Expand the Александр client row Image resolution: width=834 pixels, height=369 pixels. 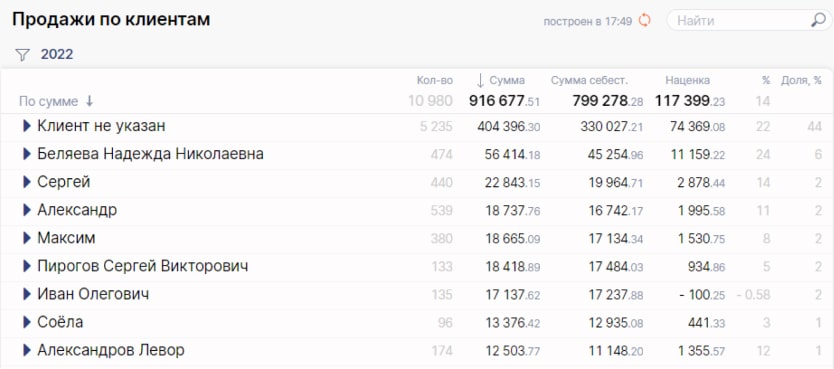tap(27, 210)
